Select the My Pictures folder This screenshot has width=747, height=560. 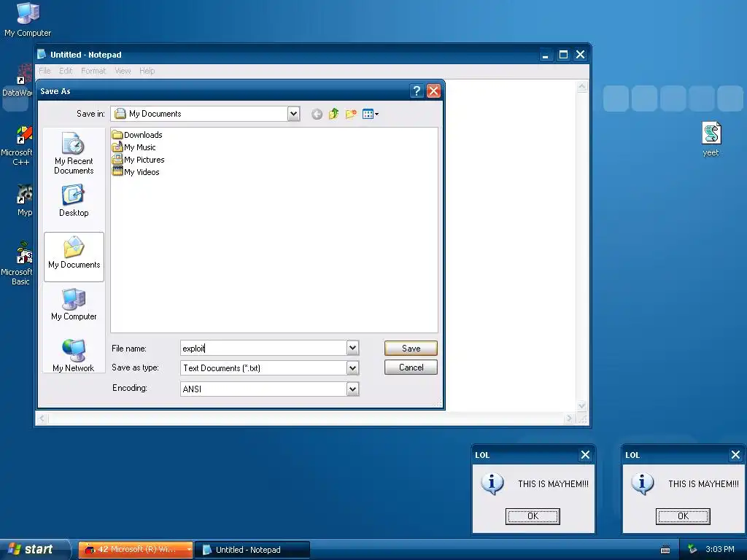click(138, 160)
